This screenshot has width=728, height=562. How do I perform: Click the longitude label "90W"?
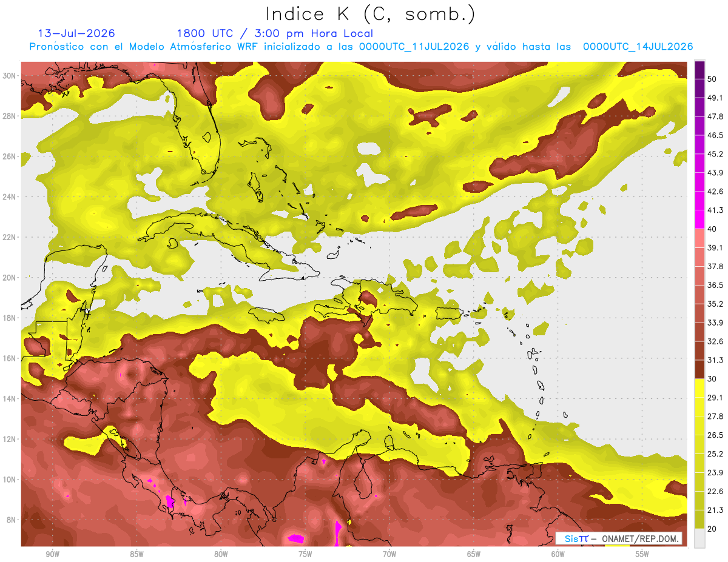tap(52, 554)
